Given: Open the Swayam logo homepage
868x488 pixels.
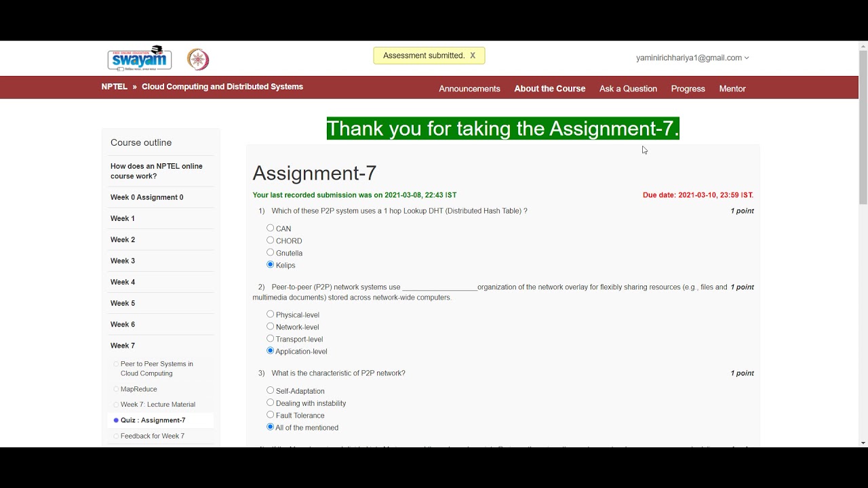Looking at the screenshot, I should pos(140,58).
